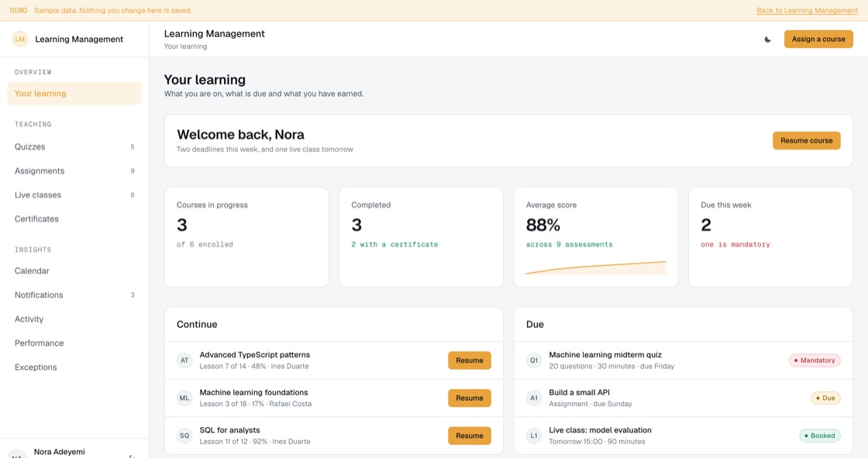View Notifications in the sidebar
This screenshot has width=868, height=458.
[x=74, y=295]
